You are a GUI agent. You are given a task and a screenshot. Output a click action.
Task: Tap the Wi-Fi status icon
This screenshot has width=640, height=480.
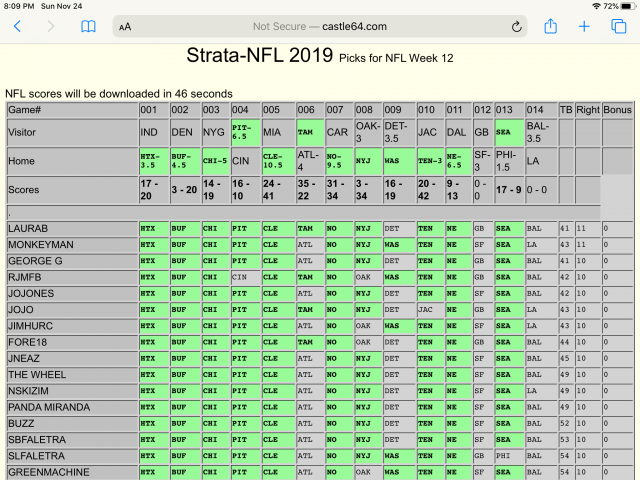(x=596, y=6)
